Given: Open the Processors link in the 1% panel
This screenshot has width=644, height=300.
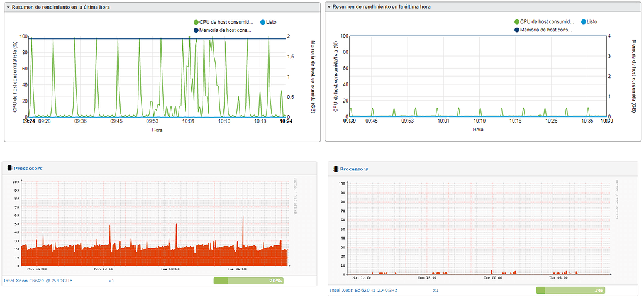Looking at the screenshot, I should [354, 169].
